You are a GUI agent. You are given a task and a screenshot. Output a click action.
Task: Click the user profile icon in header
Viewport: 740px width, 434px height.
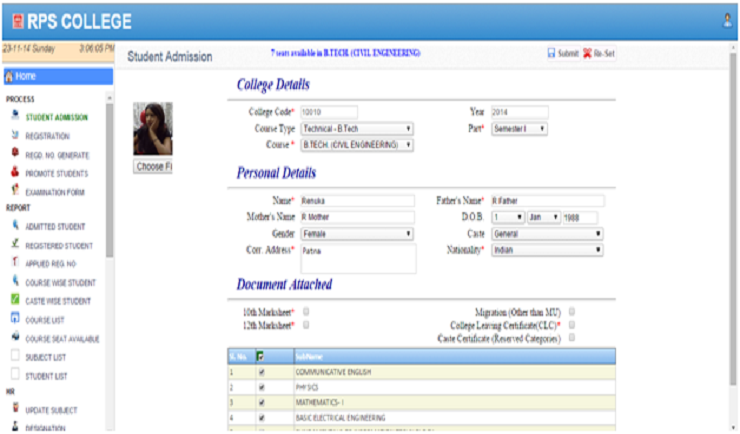tap(727, 20)
